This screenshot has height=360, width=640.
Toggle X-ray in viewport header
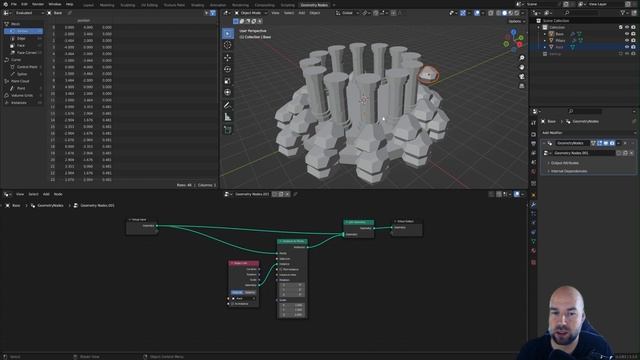491,13
